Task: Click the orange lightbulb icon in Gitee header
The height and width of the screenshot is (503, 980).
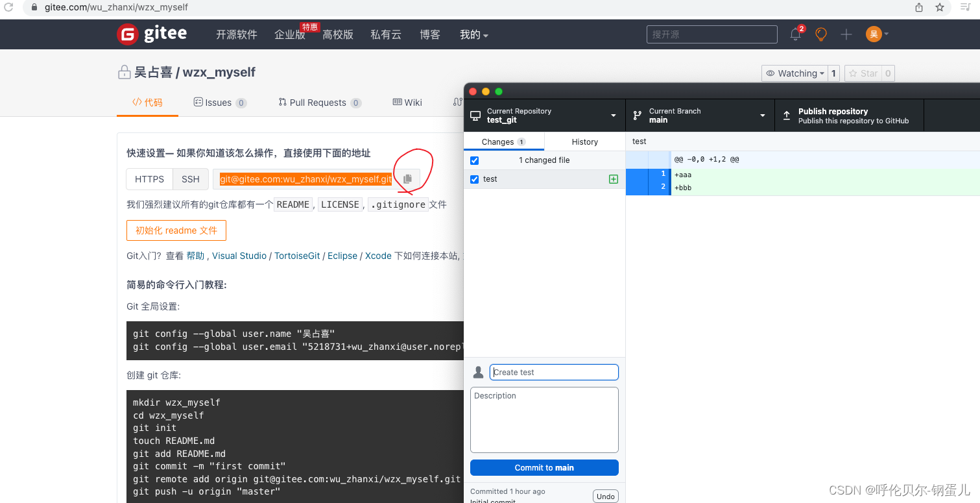Action: click(x=821, y=34)
